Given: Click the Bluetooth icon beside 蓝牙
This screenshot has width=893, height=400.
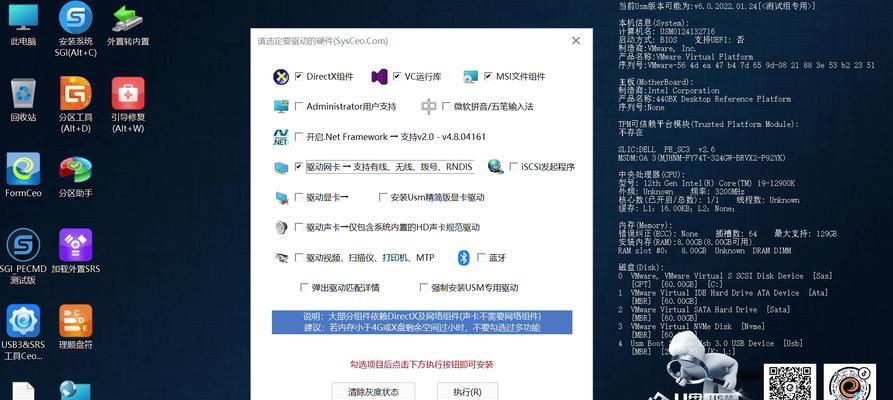Looking at the screenshot, I should coord(464,258).
